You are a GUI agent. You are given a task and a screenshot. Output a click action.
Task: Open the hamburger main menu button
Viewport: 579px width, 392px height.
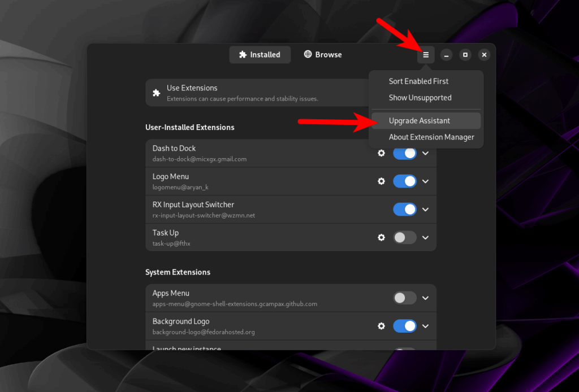tap(426, 55)
